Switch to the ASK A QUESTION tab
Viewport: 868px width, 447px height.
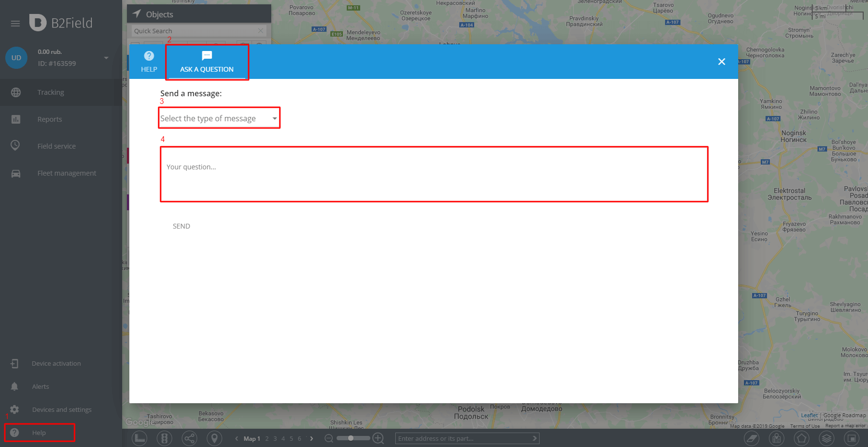207,62
